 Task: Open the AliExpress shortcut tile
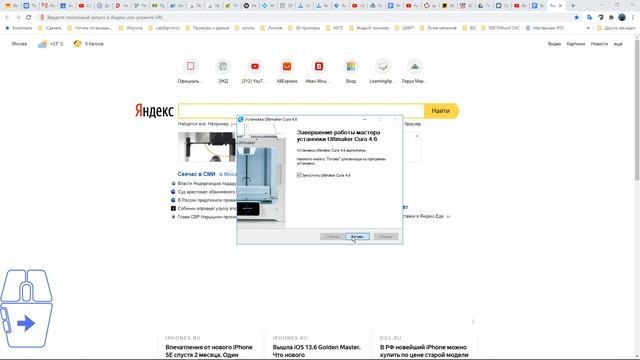point(287,71)
